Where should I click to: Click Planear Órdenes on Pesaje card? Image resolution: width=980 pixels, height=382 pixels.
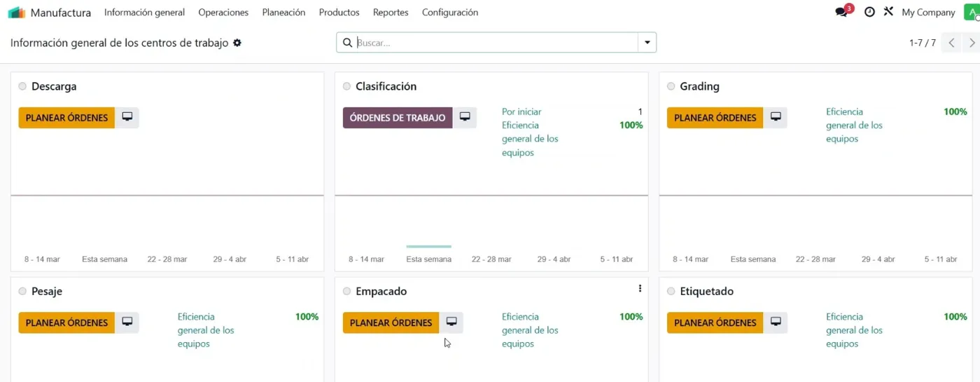coord(66,322)
